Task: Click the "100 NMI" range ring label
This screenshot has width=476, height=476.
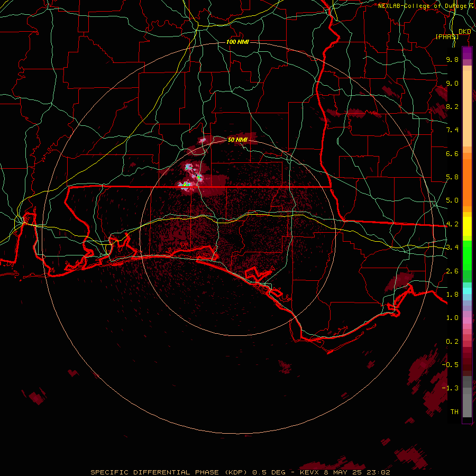Action: (x=237, y=42)
